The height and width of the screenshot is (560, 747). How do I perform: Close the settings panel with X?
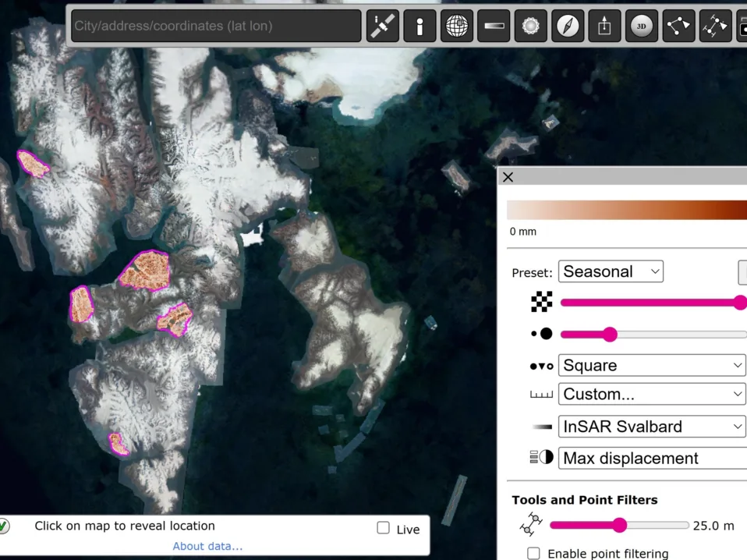tap(508, 177)
